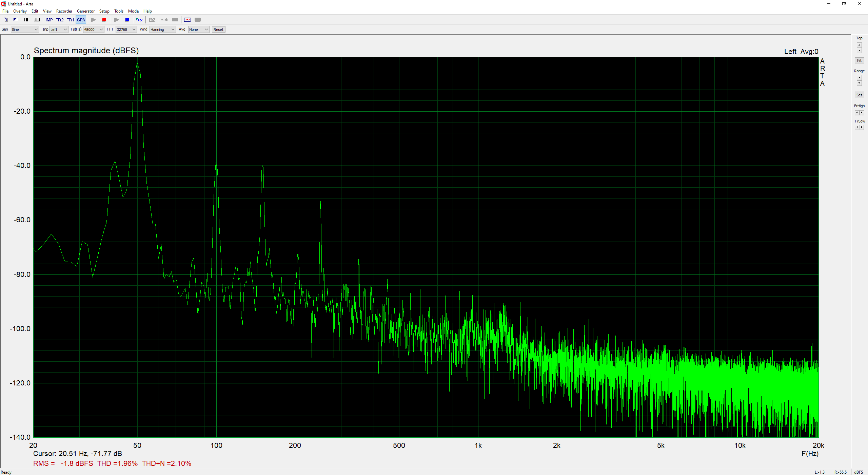Select SPA spectrum analyzer mode

pos(81,20)
